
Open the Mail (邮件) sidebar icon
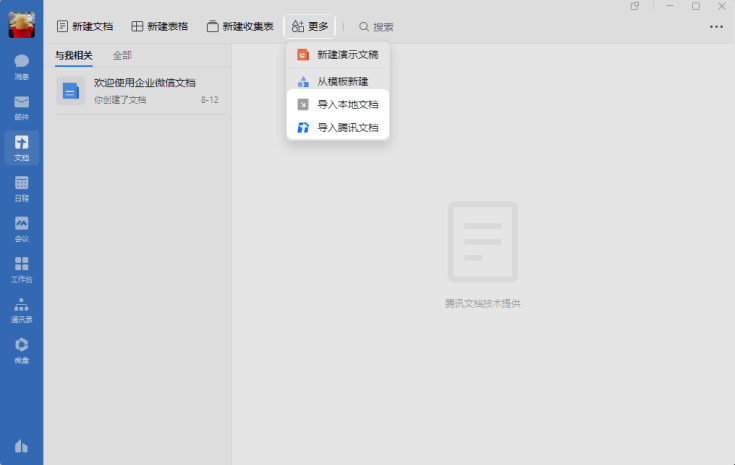click(22, 108)
